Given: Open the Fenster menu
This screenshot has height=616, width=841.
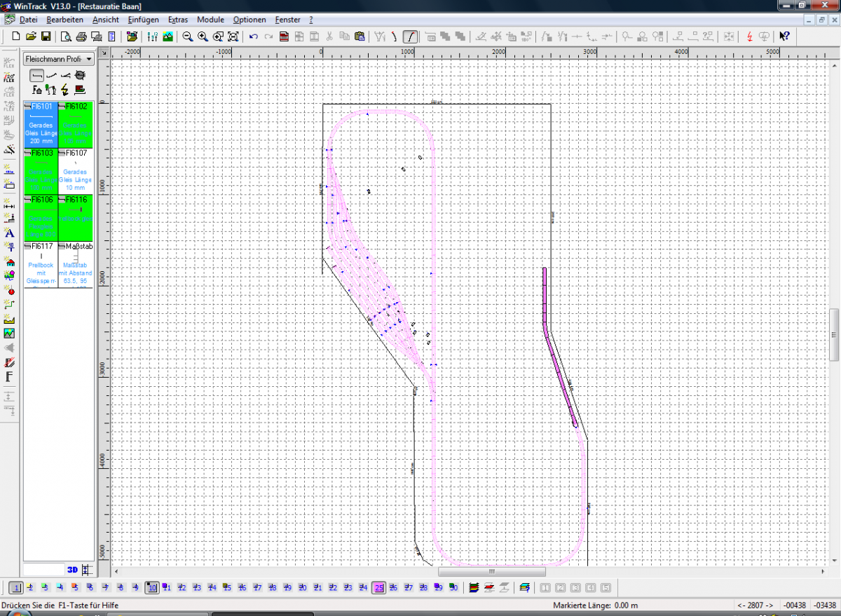Looking at the screenshot, I should (x=288, y=20).
